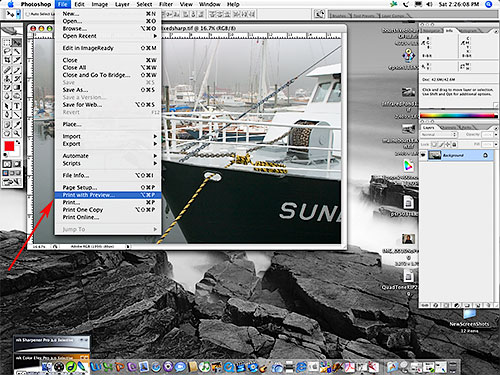Select the Pen tool
Image resolution: width=500 pixels, height=375 pixels.
click(7, 115)
